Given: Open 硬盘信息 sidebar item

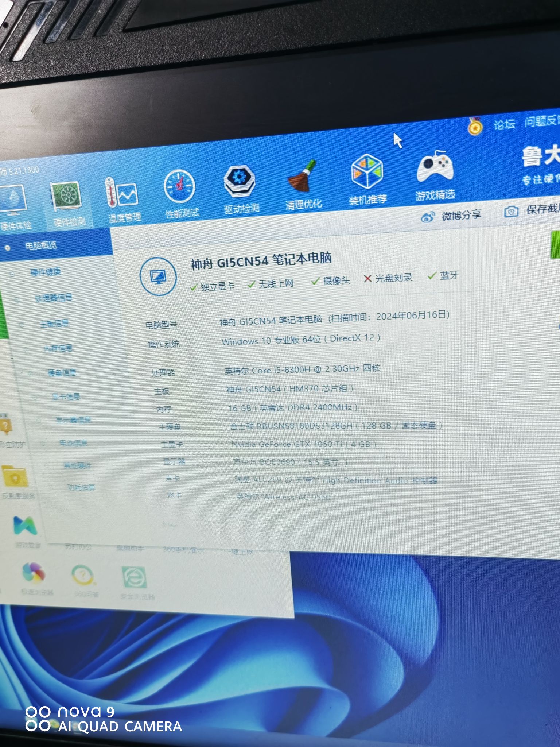Looking at the screenshot, I should (62, 372).
